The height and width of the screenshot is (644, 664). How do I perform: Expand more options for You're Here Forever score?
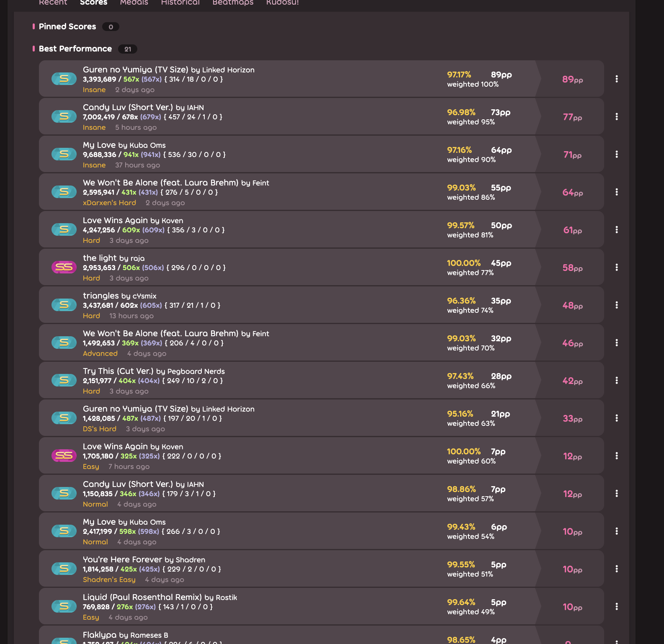pos(616,569)
